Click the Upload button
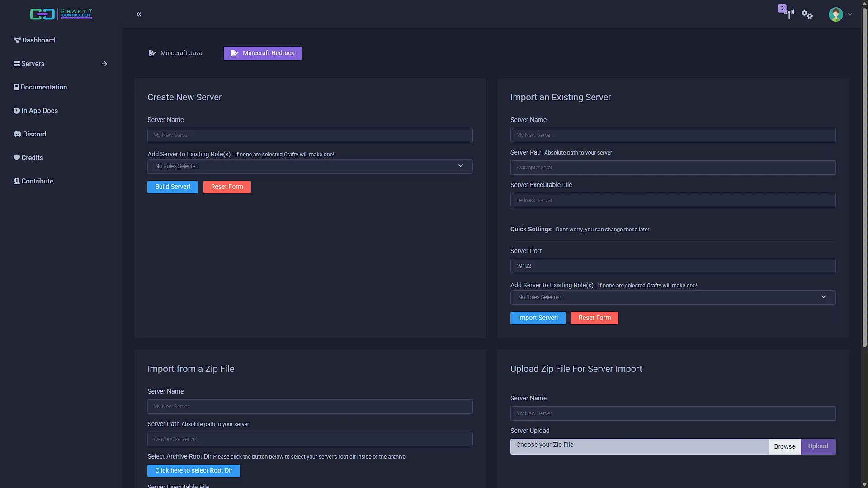 (818, 446)
